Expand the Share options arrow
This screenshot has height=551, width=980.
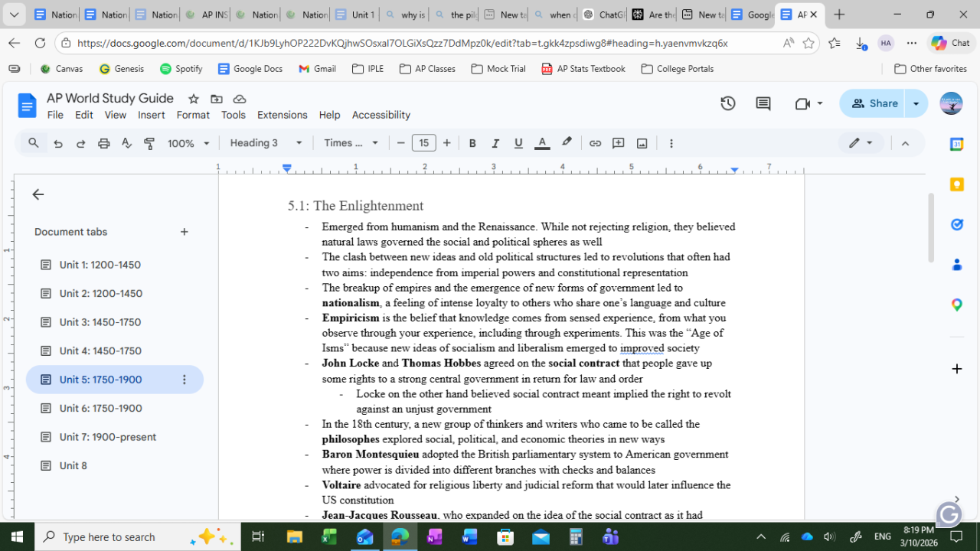(916, 103)
